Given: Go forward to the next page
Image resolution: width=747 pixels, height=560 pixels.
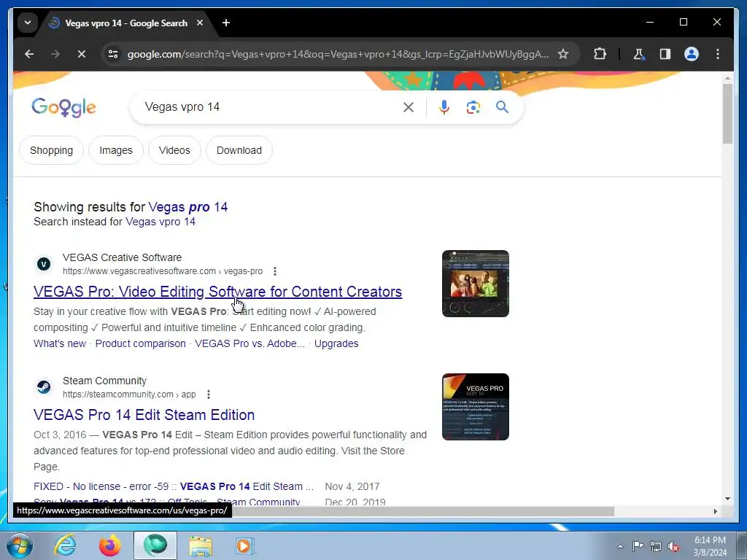Looking at the screenshot, I should [55, 54].
